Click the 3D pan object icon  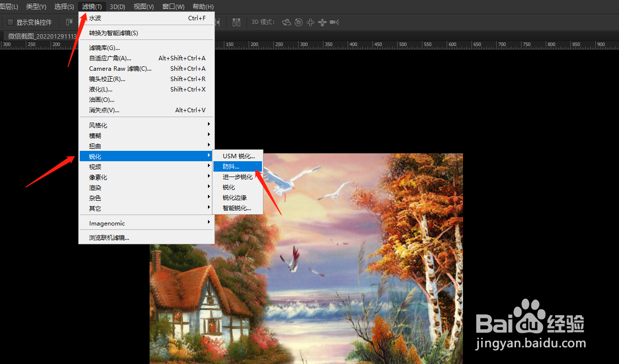point(310,22)
